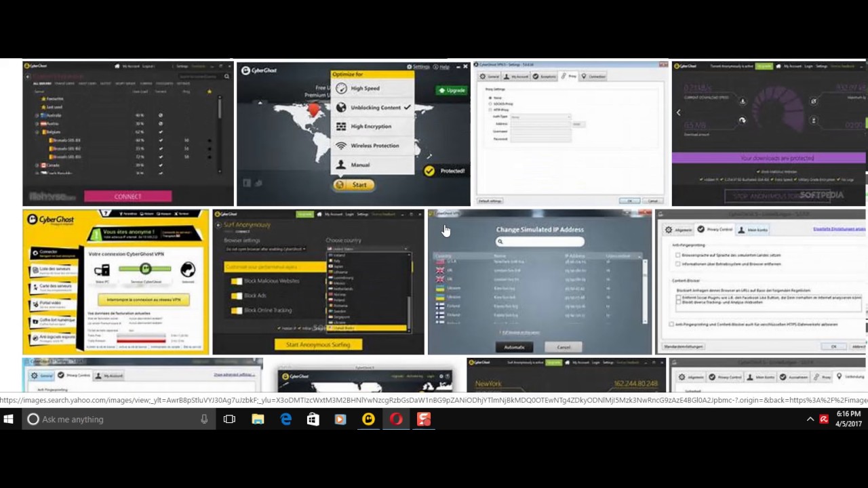
Task: Open the white Proxy settings window thumbnail
Action: coord(571,134)
